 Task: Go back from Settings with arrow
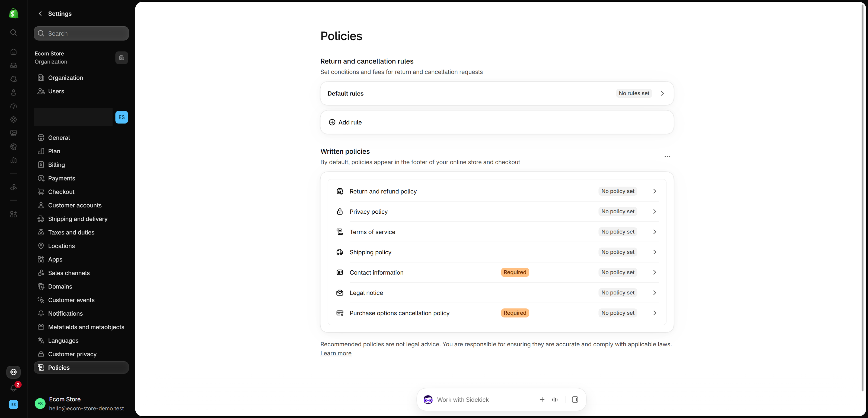pyautogui.click(x=40, y=14)
